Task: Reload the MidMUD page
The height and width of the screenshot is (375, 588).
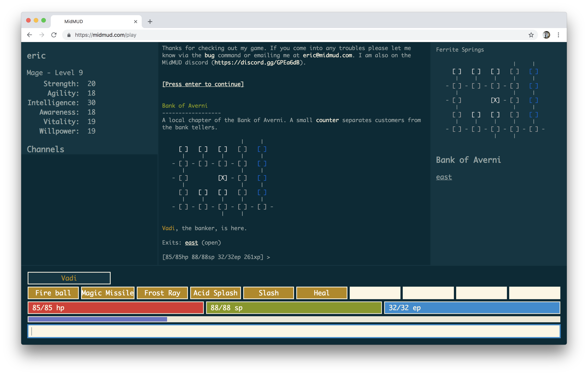Action: pos(54,35)
